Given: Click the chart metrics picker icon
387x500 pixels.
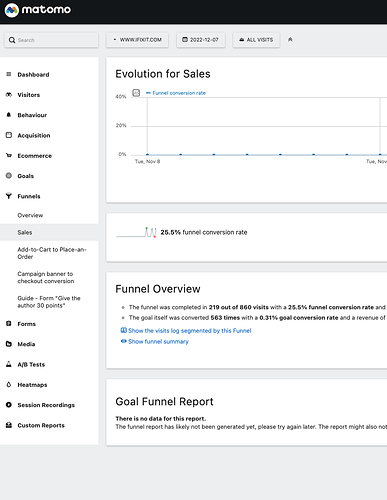Looking at the screenshot, I should tap(136, 93).
